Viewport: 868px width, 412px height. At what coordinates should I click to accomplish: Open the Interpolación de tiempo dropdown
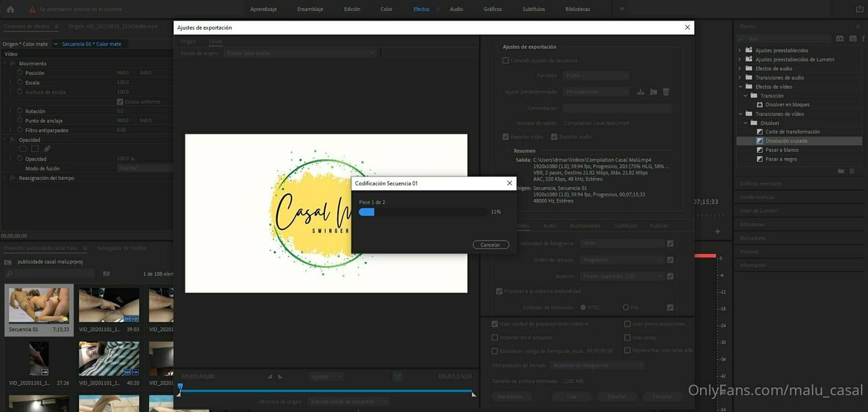(597, 365)
